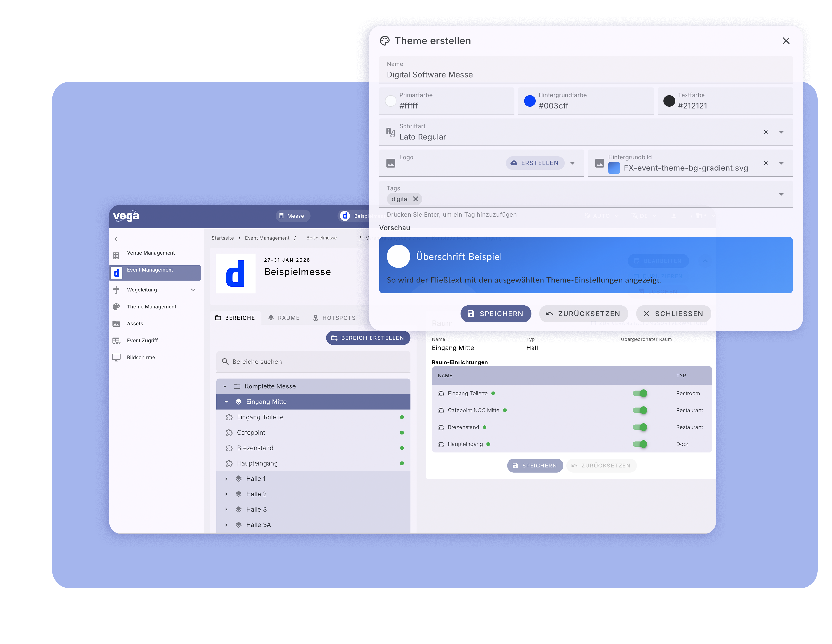Image resolution: width=832 pixels, height=644 pixels.
Task: Remove the digital tag chip
Action: click(415, 199)
